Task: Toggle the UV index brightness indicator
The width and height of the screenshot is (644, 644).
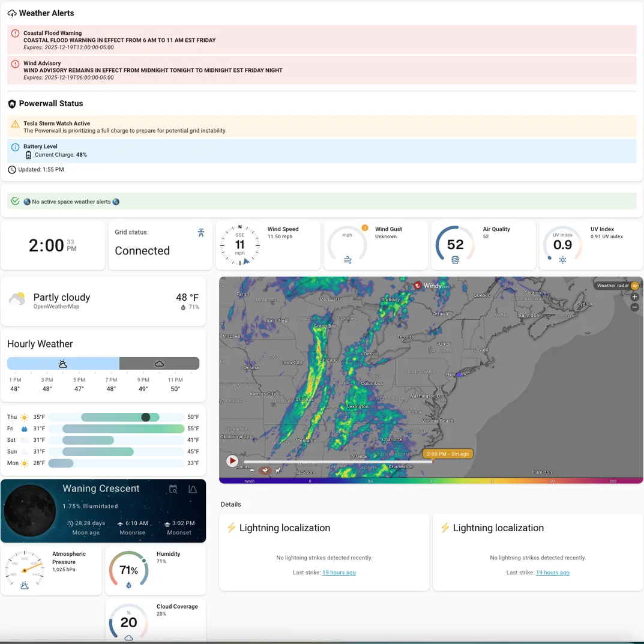Action: (561, 259)
